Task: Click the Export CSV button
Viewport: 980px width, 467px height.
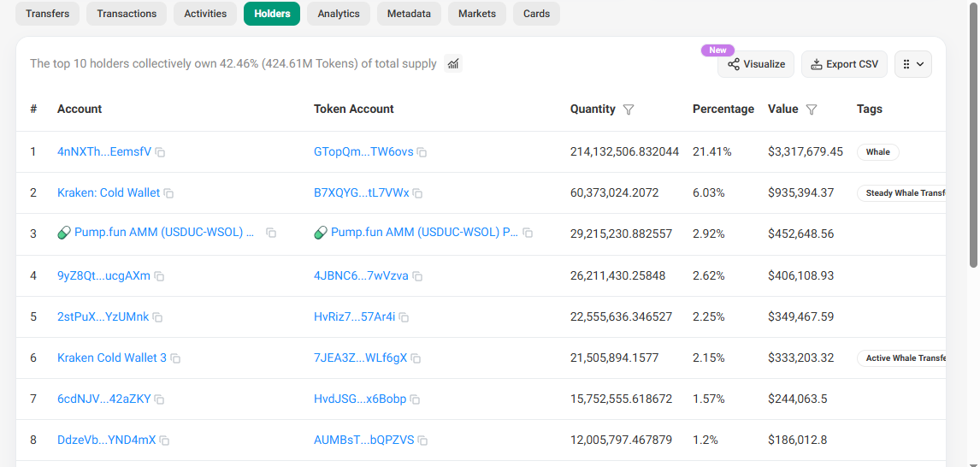Action: pos(844,64)
